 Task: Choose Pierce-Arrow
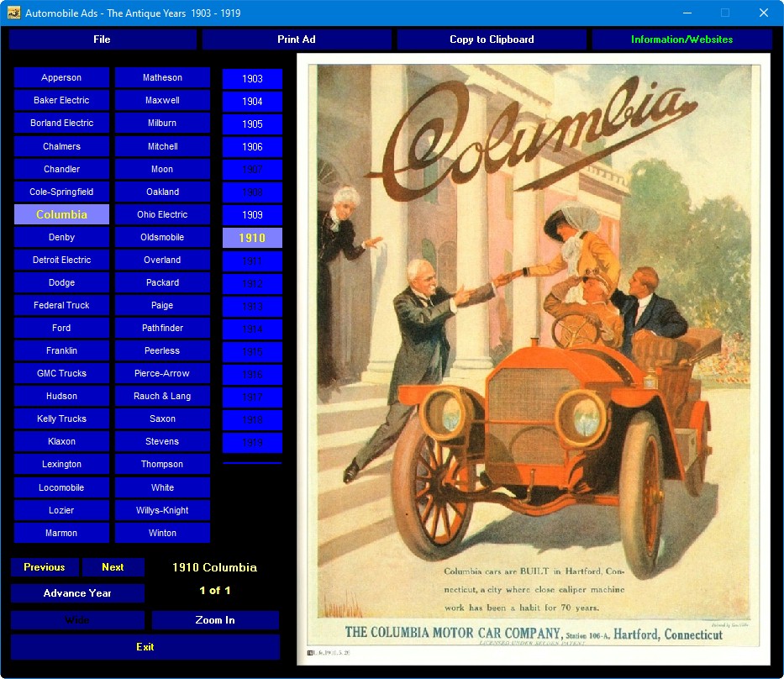point(162,373)
